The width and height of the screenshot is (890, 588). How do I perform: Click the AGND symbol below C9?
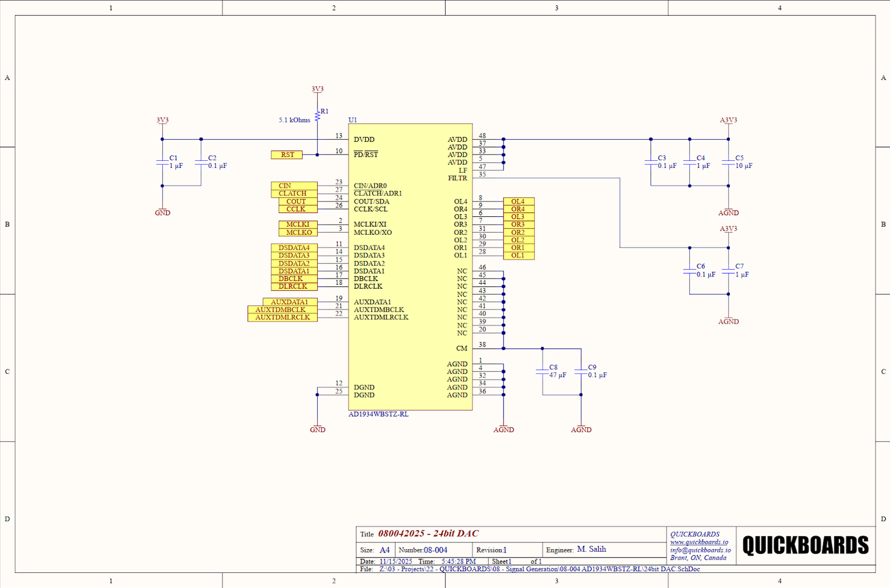pos(581,429)
